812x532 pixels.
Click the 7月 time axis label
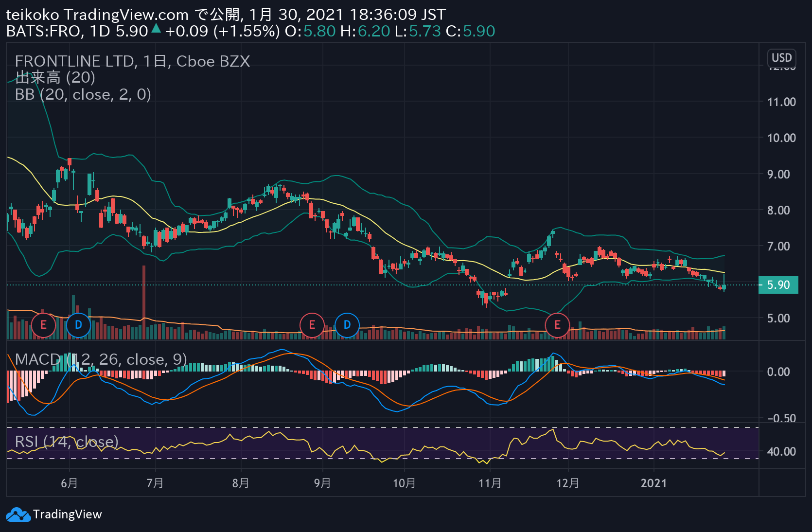155,483
